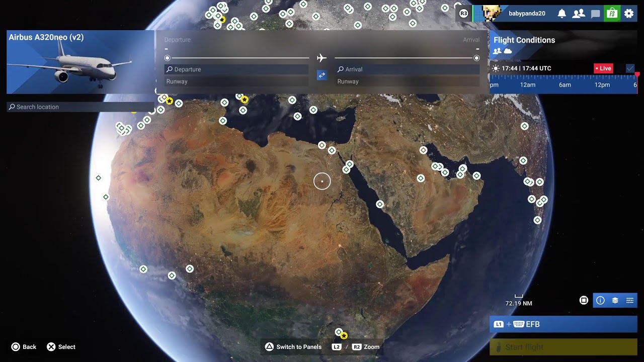Click the Search location field
This screenshot has width=644, height=362.
pyautogui.click(x=80, y=107)
